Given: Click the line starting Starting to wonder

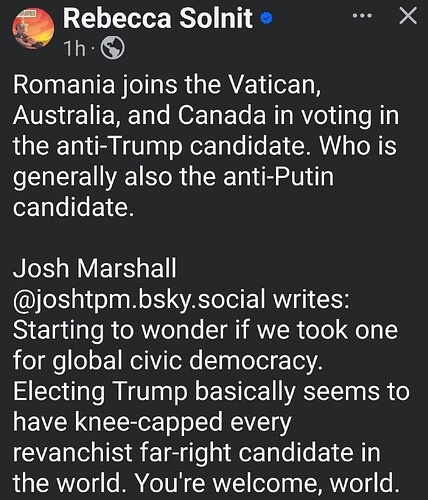Looking at the screenshot, I should tap(205, 330).
